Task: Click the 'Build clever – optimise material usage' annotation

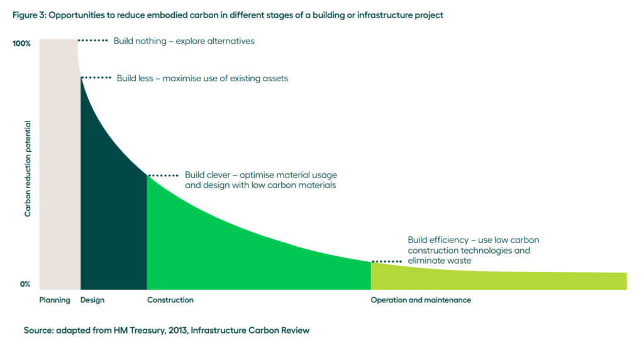Action: click(x=261, y=180)
